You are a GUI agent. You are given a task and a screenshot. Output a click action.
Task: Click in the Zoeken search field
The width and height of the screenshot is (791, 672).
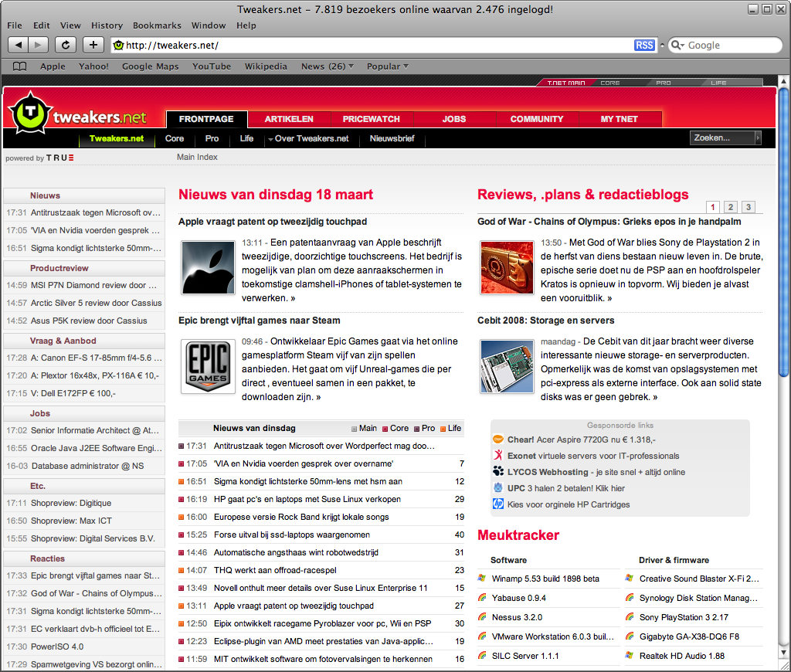[721, 137]
